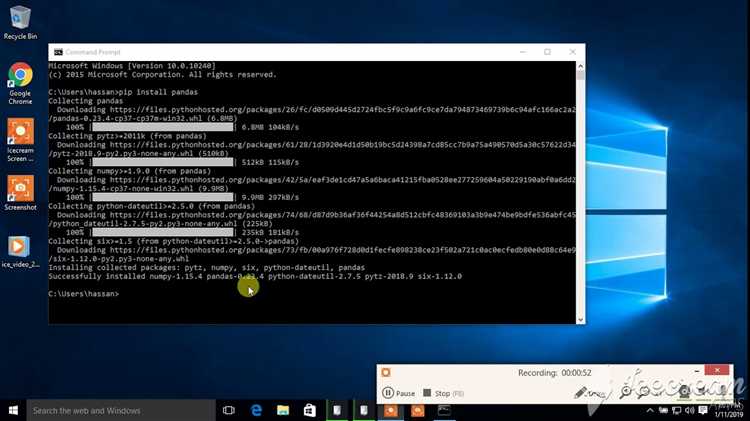Screen dimensions: 750x421
Task: Open the volume control tray icon
Action: coord(689,410)
